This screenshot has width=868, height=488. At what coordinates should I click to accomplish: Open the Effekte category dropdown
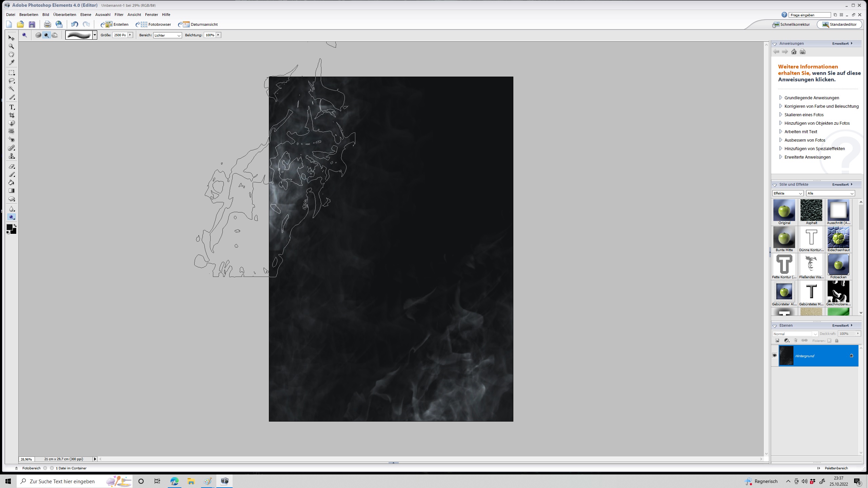point(787,193)
